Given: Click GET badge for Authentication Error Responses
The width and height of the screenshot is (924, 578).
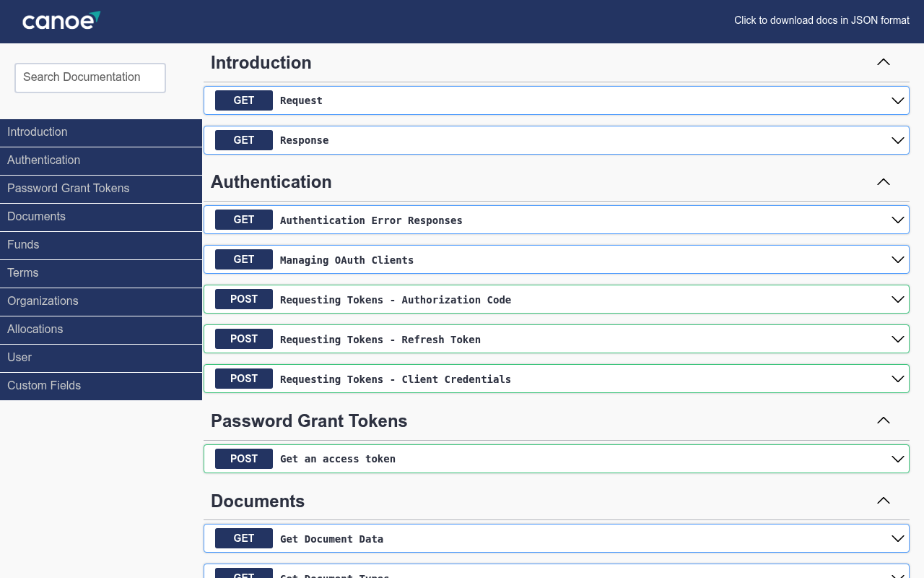Looking at the screenshot, I should tap(244, 220).
